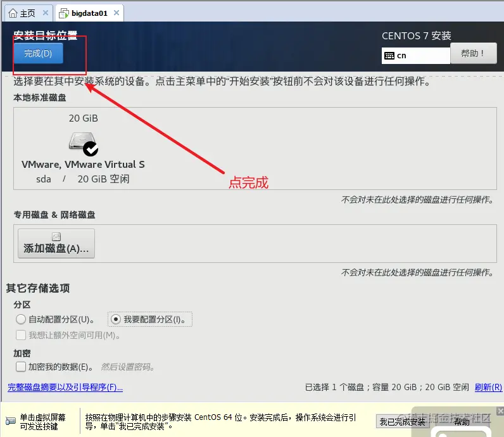This screenshot has height=437, width=504.
Task: Click the 其它存储选项 heading
Action: tap(38, 288)
